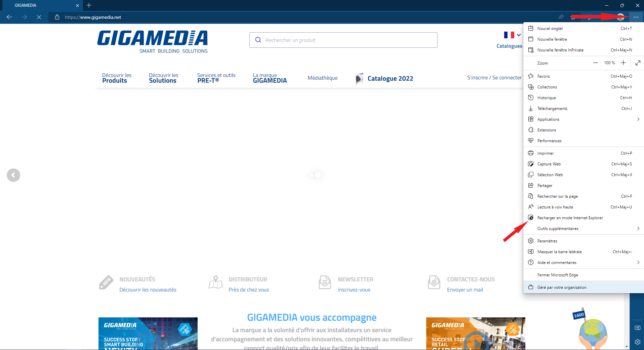Open Découvrir les Solutions navigation menu

pos(164,78)
